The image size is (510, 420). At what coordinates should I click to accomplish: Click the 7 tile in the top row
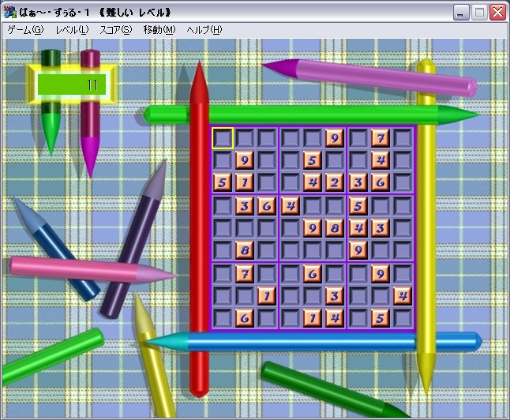[x=381, y=138]
